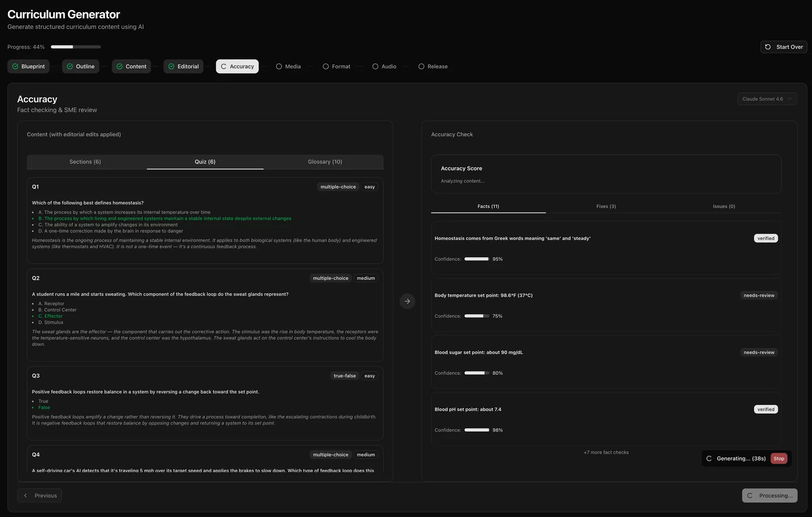
Task: Open the Fixes (3) tab
Action: click(x=606, y=206)
